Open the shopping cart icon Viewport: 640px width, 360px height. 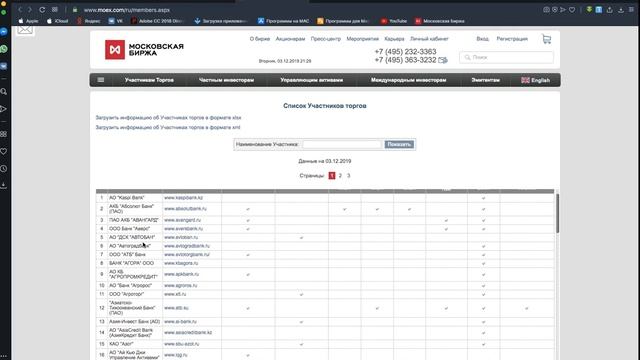(547, 39)
